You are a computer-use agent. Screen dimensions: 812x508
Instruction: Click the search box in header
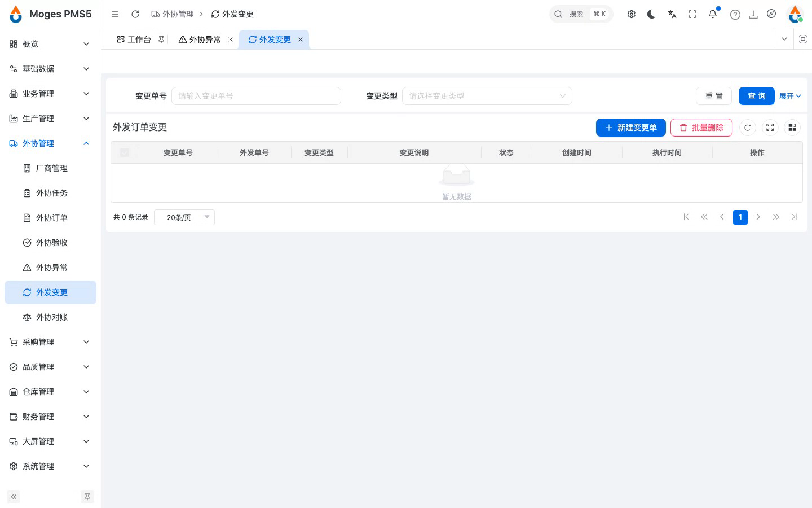pos(581,14)
